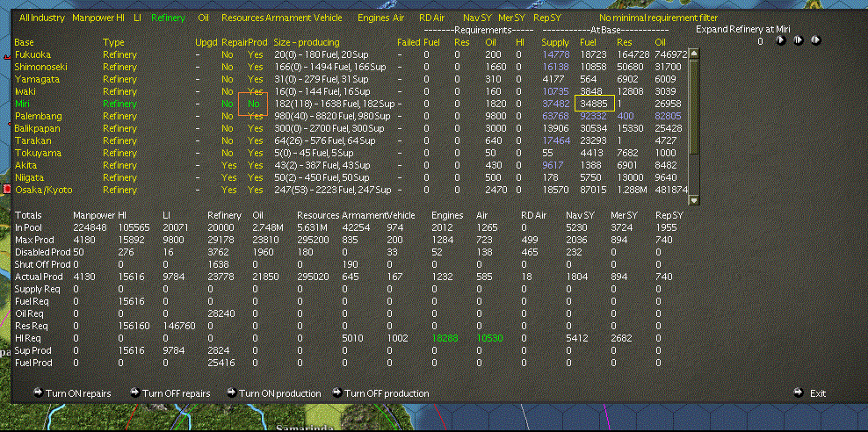868x432 pixels.
Task: Click the arrow icon beside Turn ON repairs
Action: pyautogui.click(x=38, y=393)
